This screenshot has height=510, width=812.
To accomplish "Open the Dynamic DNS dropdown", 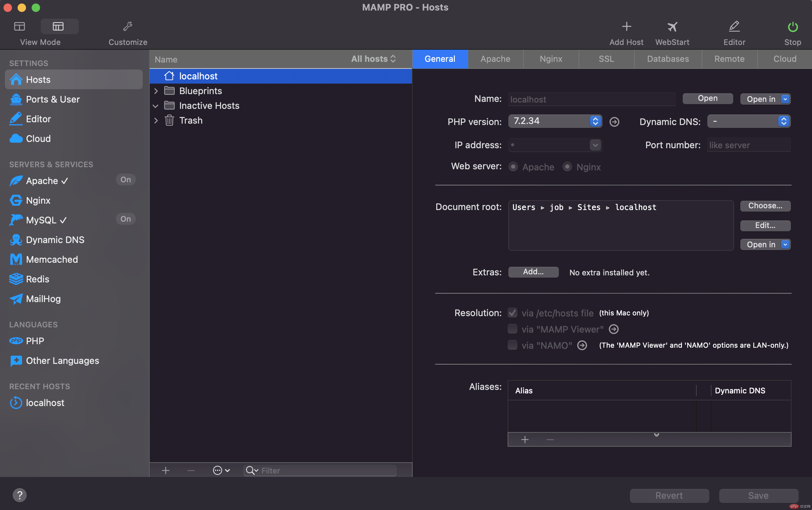I will [749, 121].
